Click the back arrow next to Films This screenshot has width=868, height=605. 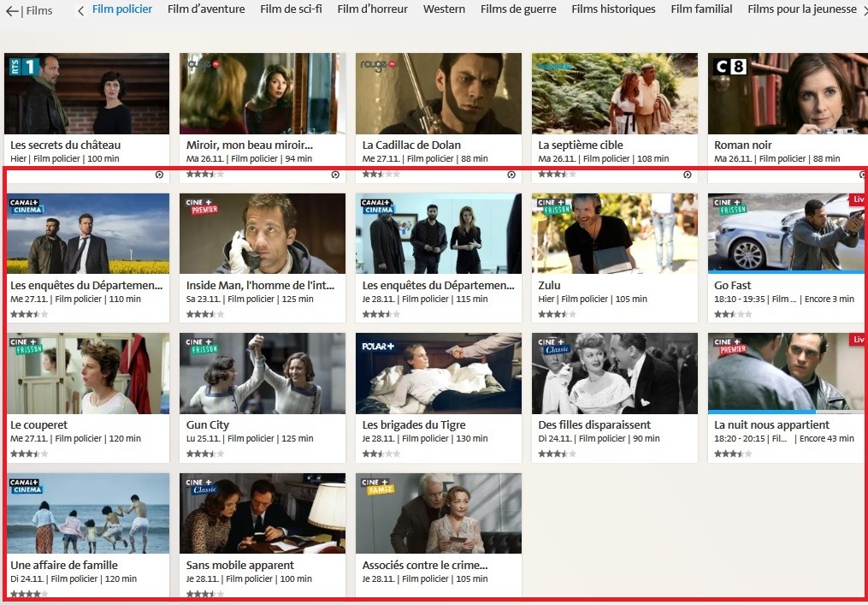(x=13, y=11)
